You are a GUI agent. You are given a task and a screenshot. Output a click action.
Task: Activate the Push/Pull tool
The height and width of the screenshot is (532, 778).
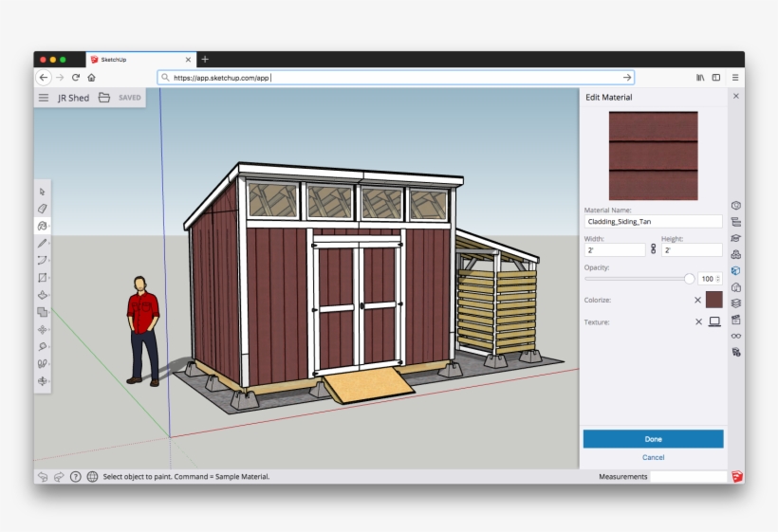point(42,295)
